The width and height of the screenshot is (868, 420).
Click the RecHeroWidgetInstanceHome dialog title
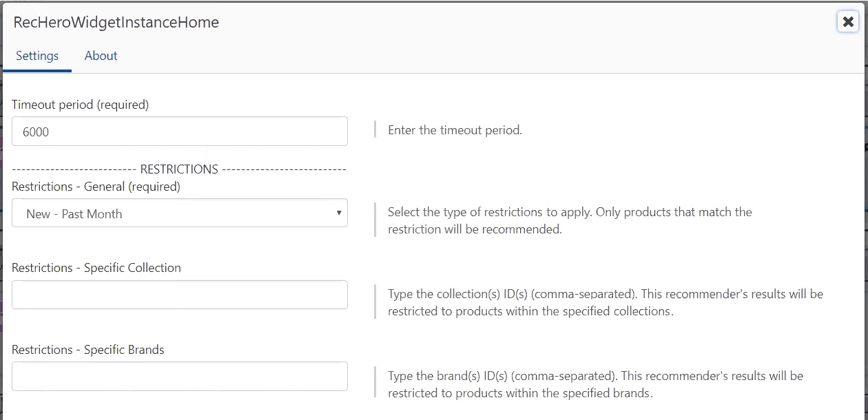(x=116, y=22)
